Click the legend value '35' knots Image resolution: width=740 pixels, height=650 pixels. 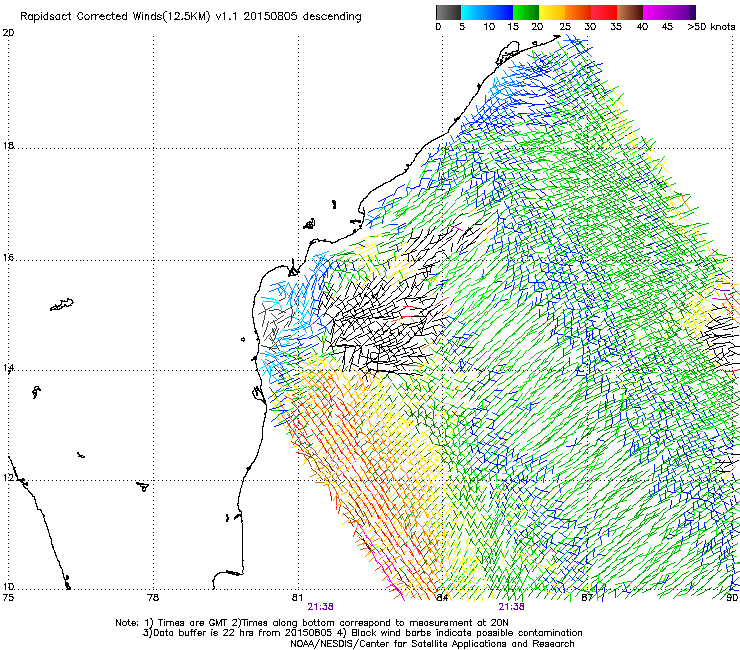point(616,27)
